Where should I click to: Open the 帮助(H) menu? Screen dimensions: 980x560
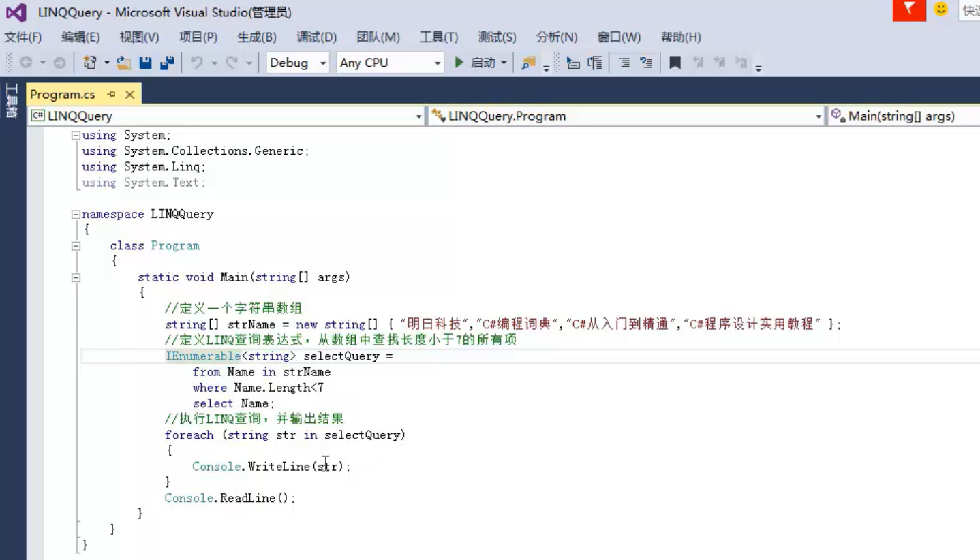point(681,37)
